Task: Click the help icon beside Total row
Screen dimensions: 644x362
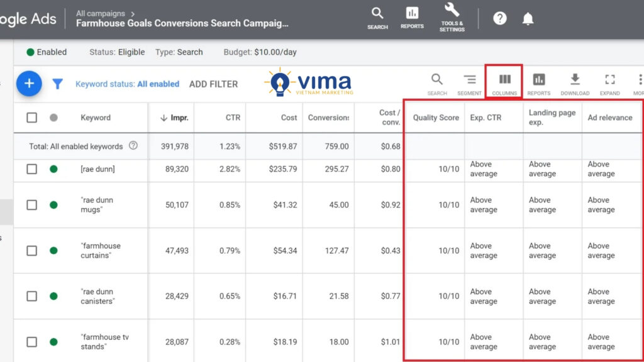Action: pos(133,146)
